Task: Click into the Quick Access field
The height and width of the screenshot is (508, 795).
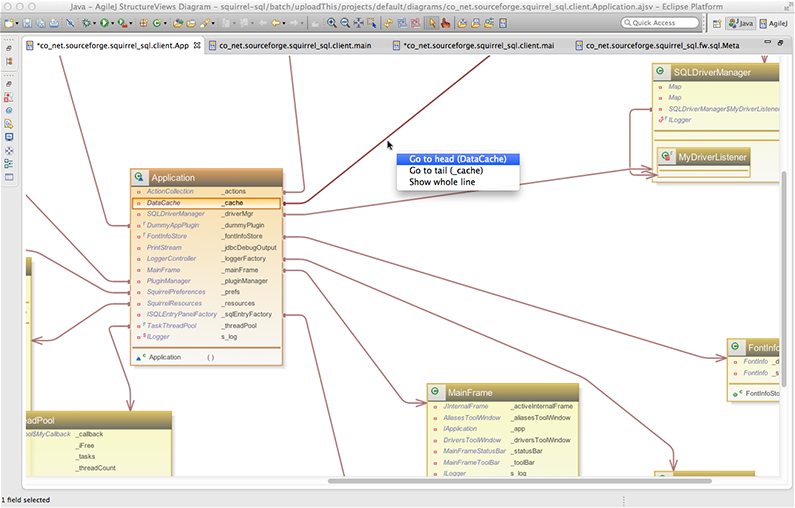Action: click(660, 23)
